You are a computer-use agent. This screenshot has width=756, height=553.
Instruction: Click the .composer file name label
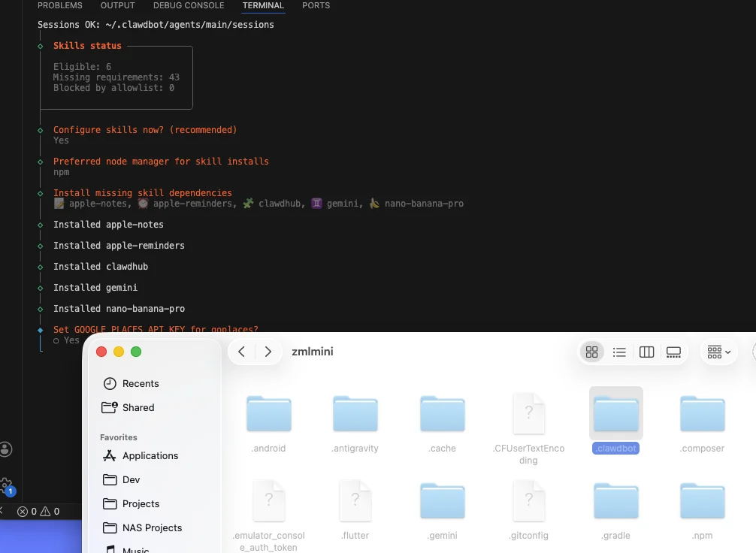pos(702,449)
